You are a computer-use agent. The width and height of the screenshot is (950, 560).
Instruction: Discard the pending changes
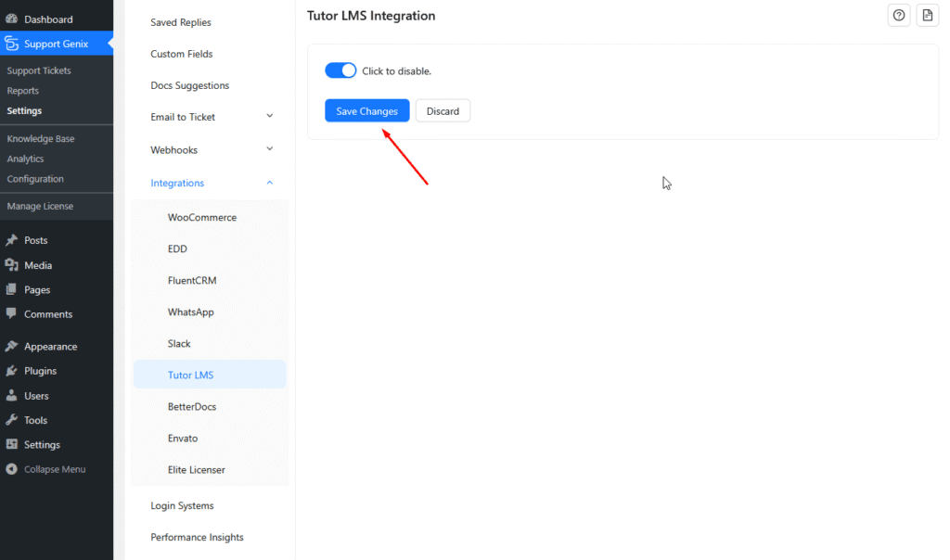[x=443, y=110]
